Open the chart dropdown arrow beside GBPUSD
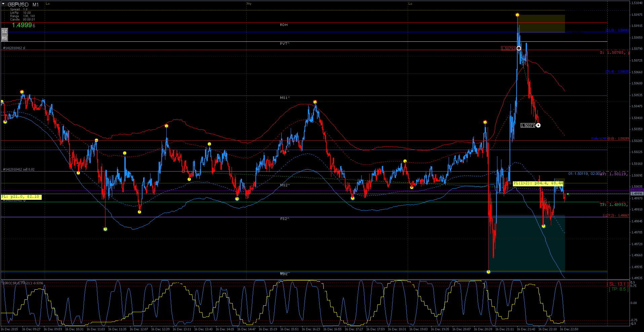The width and height of the screenshot is (644, 332). (x=3, y=4)
